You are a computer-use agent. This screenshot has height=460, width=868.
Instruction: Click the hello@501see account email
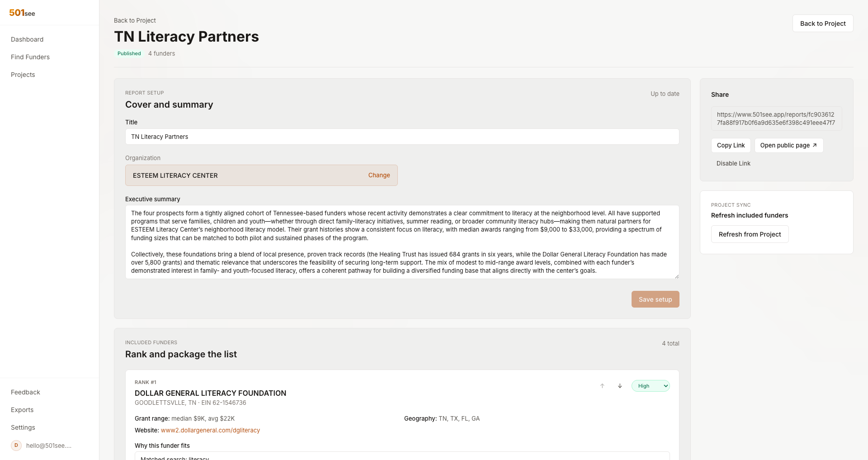pos(49,446)
